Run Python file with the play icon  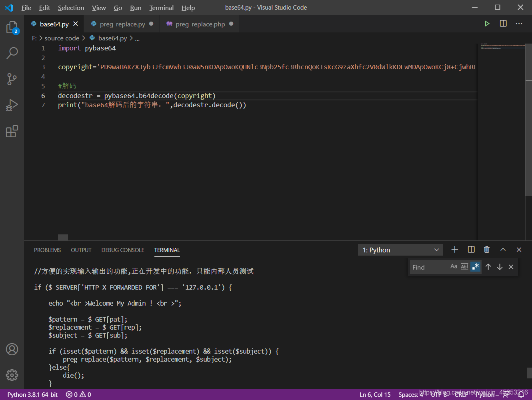pos(487,24)
